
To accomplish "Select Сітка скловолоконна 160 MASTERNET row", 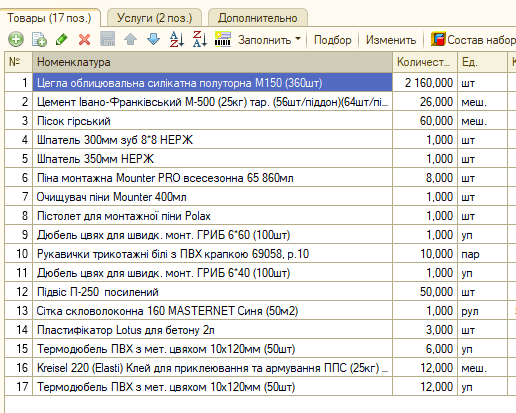I will coord(212,311).
